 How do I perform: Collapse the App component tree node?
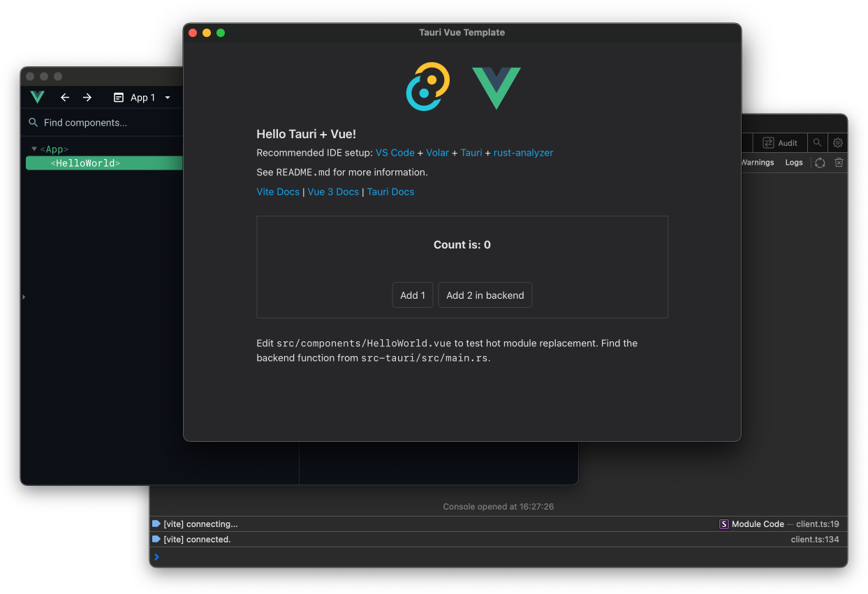(34, 149)
